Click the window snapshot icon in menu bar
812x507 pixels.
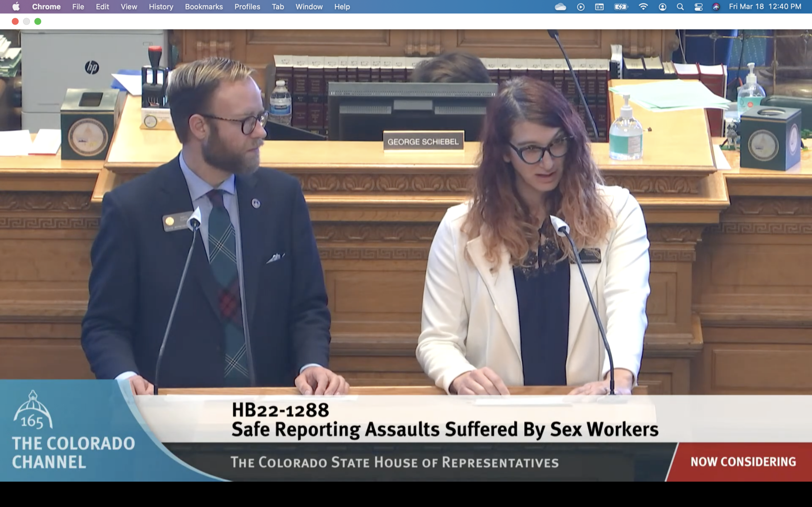tap(599, 7)
